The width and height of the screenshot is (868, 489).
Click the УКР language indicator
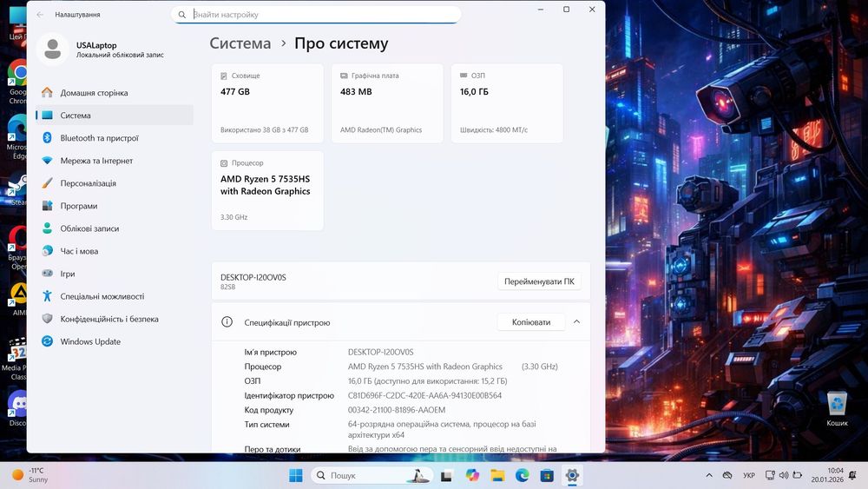coord(749,475)
